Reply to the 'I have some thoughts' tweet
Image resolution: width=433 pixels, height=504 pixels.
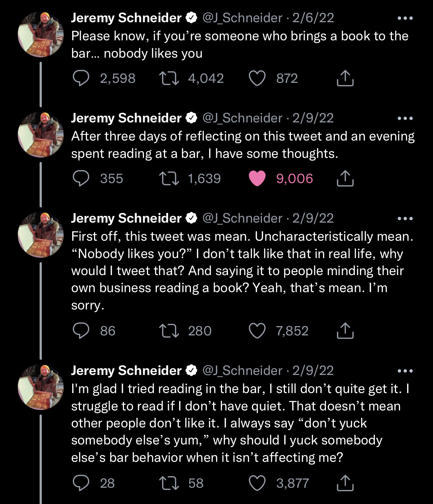pyautogui.click(x=81, y=179)
